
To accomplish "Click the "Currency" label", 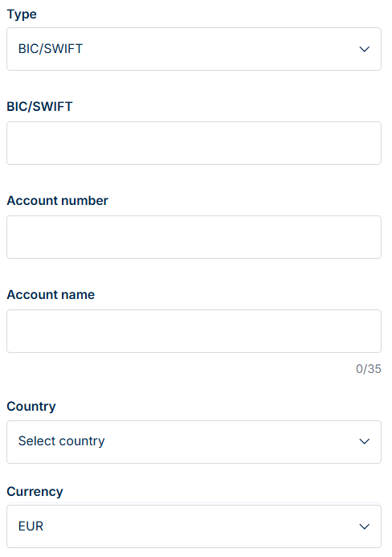I will 35,492.
